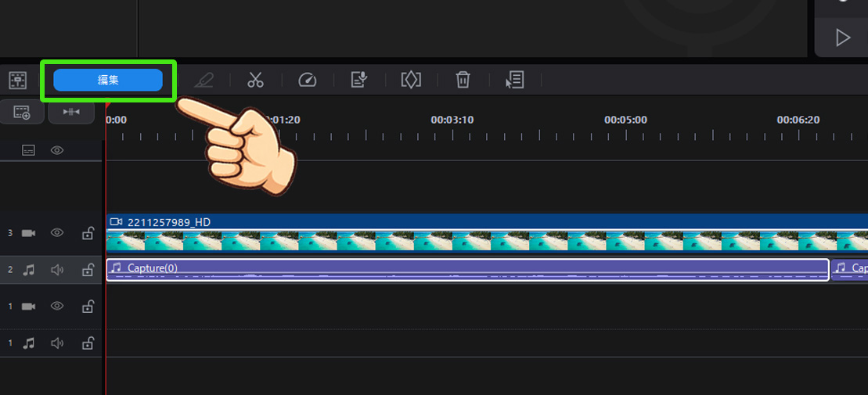Click the subtitle track icon
Image resolution: width=868 pixels, height=395 pixels.
pyautogui.click(x=28, y=150)
